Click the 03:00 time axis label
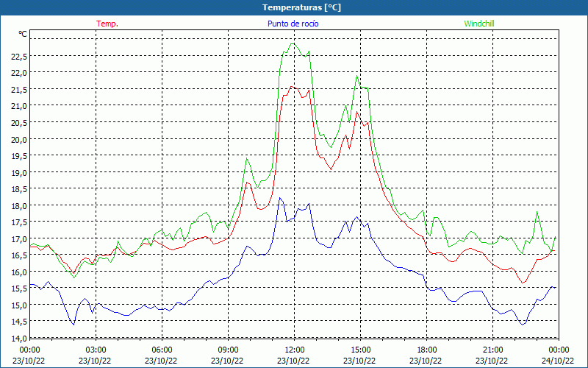The width and height of the screenshot is (588, 368). point(96,350)
